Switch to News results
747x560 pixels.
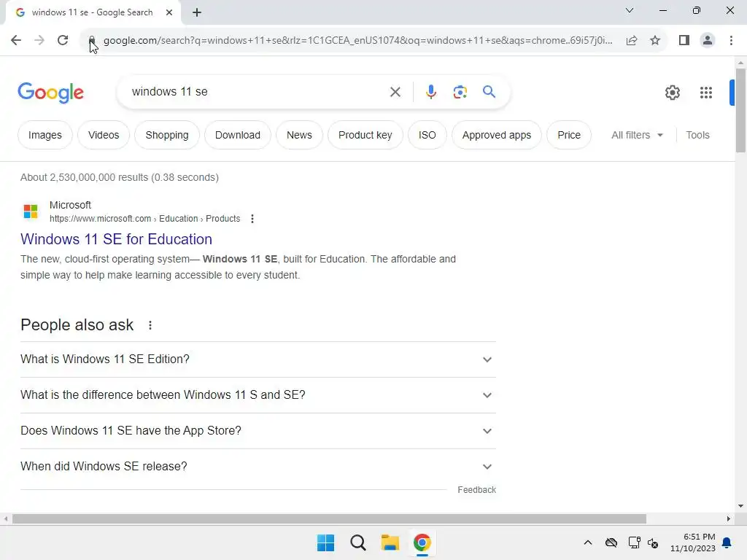(299, 135)
